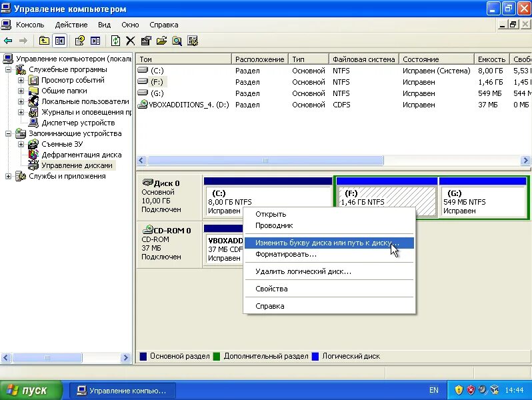Expand Съемные ЗУ tree node
Screen dimensions: 532x400
click(x=21, y=144)
